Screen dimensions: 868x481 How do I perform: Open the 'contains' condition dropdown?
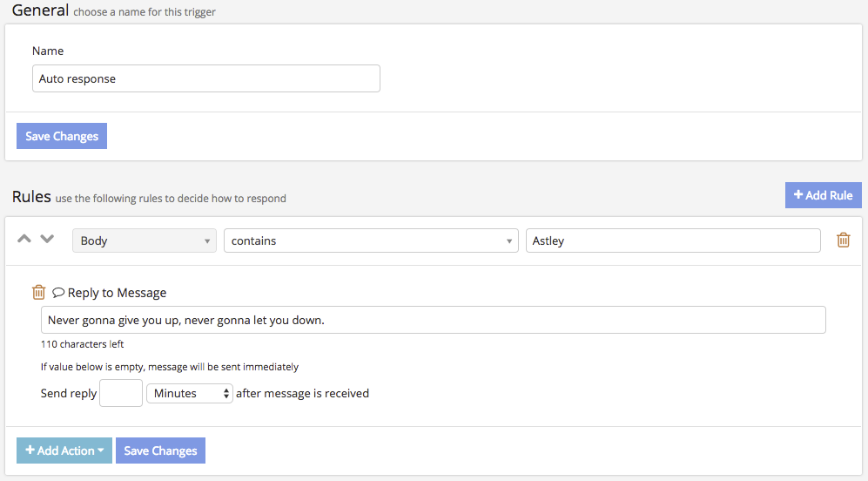pos(371,241)
